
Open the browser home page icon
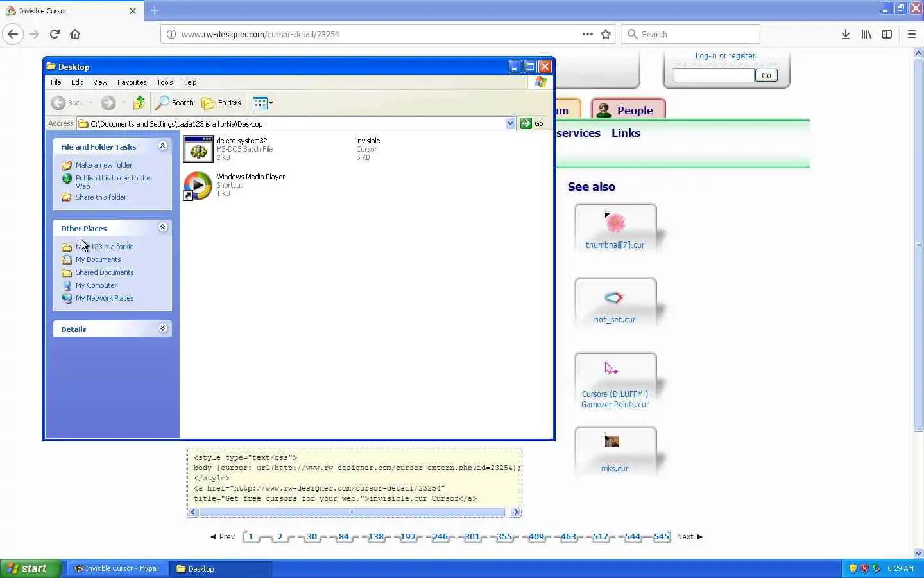point(75,34)
